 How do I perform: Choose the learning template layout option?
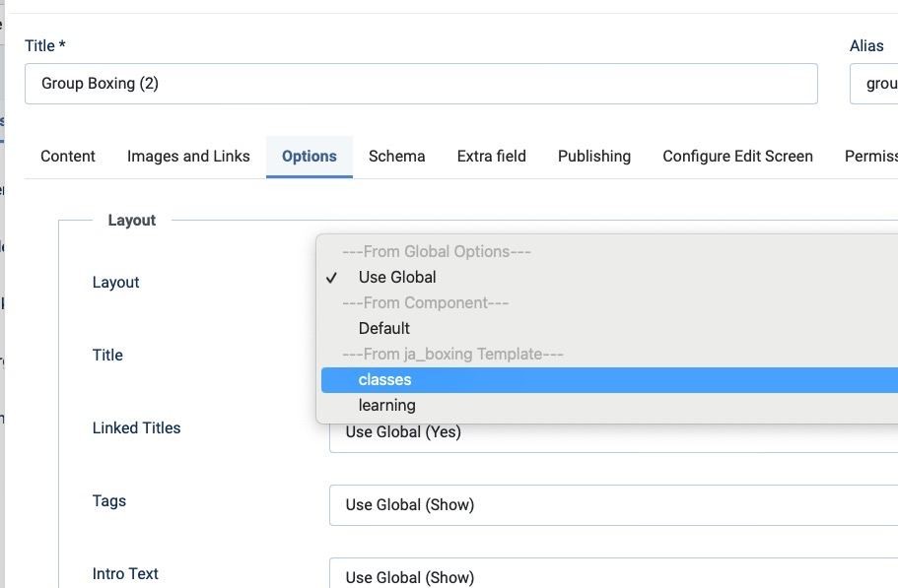coord(387,405)
